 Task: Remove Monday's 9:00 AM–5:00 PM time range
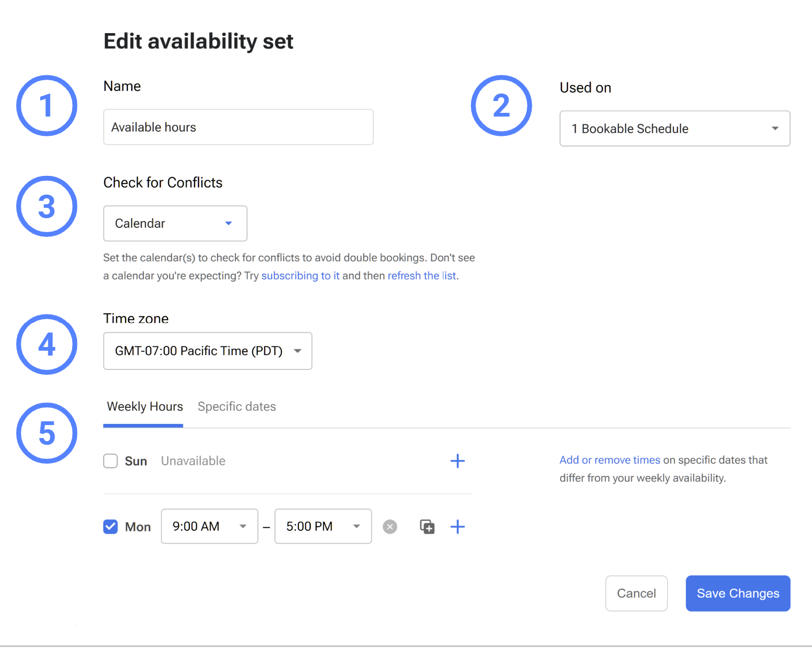[x=390, y=527]
